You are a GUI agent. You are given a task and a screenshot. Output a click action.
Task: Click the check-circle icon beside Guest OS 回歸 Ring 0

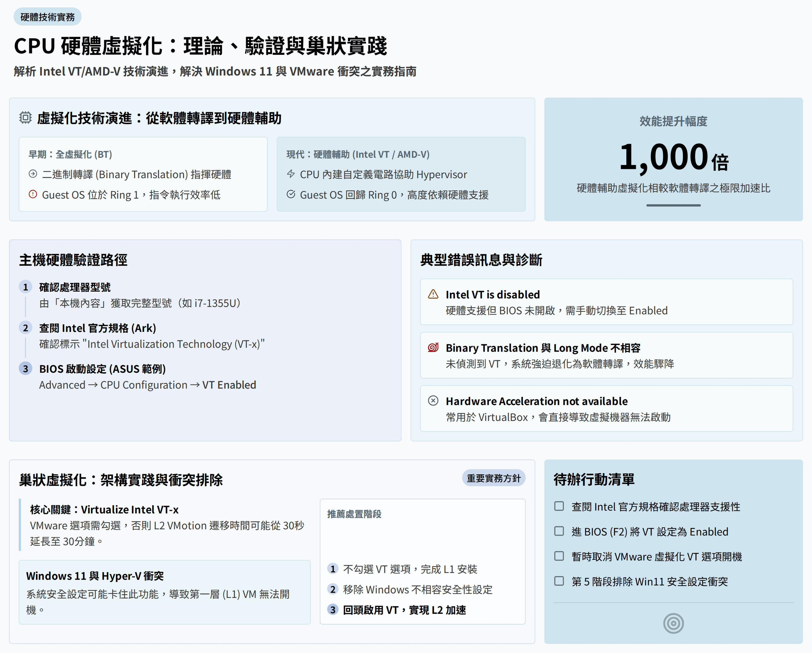291,194
